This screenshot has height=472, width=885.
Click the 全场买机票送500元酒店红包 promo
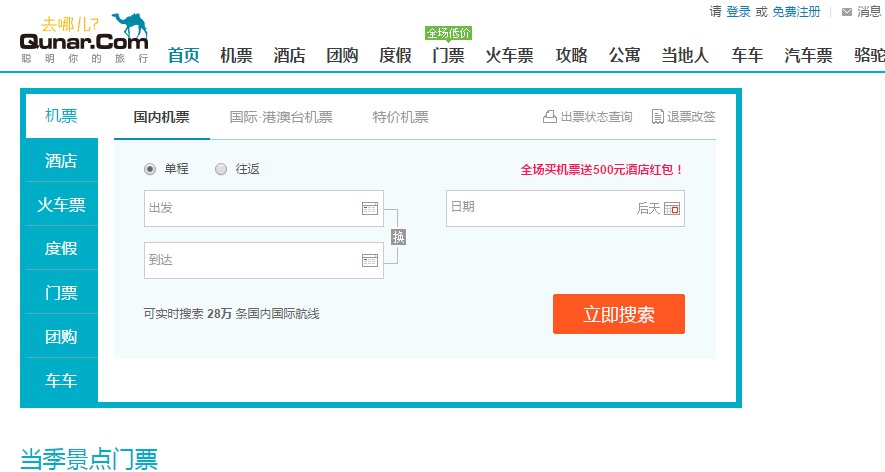(x=602, y=170)
